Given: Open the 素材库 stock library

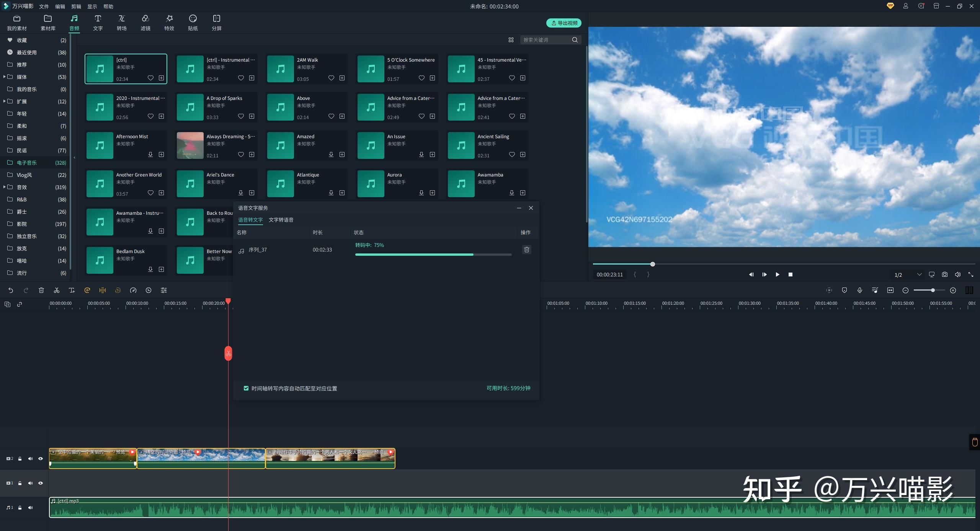Looking at the screenshot, I should point(48,23).
